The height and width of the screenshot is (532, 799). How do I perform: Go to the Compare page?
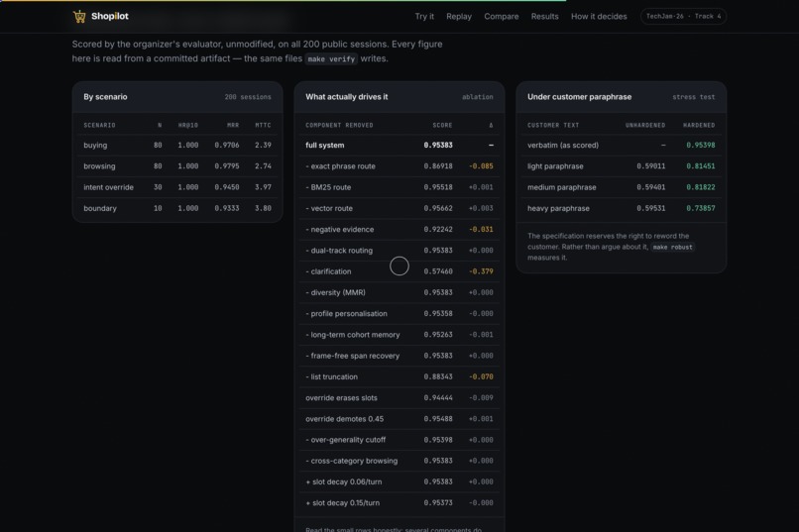pyautogui.click(x=501, y=16)
